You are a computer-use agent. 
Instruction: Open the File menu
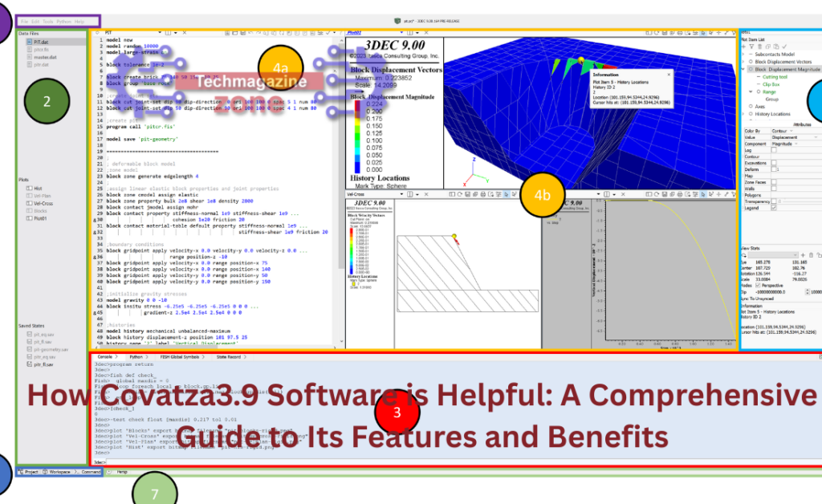[x=24, y=22]
